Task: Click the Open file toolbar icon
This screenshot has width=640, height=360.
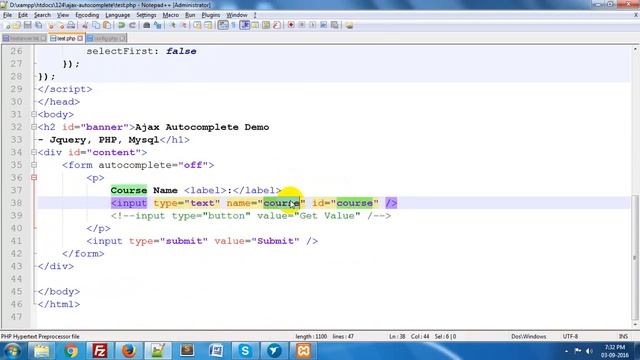Action: [16, 25]
